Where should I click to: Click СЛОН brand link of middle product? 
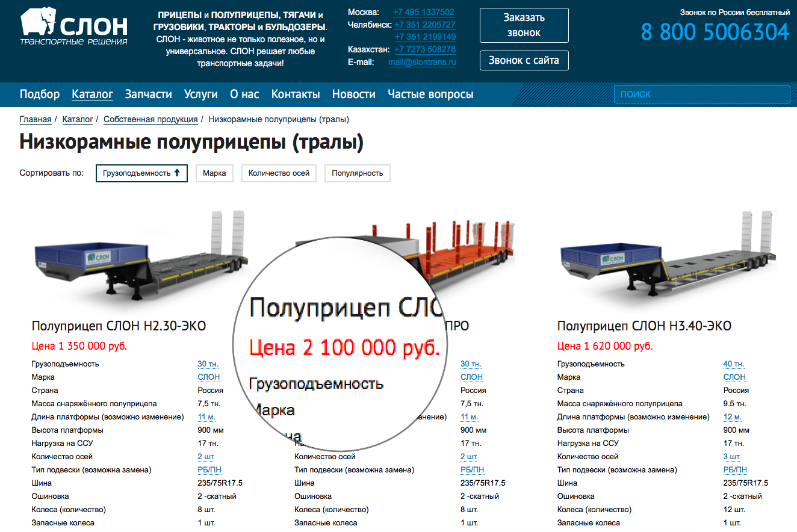click(x=471, y=377)
